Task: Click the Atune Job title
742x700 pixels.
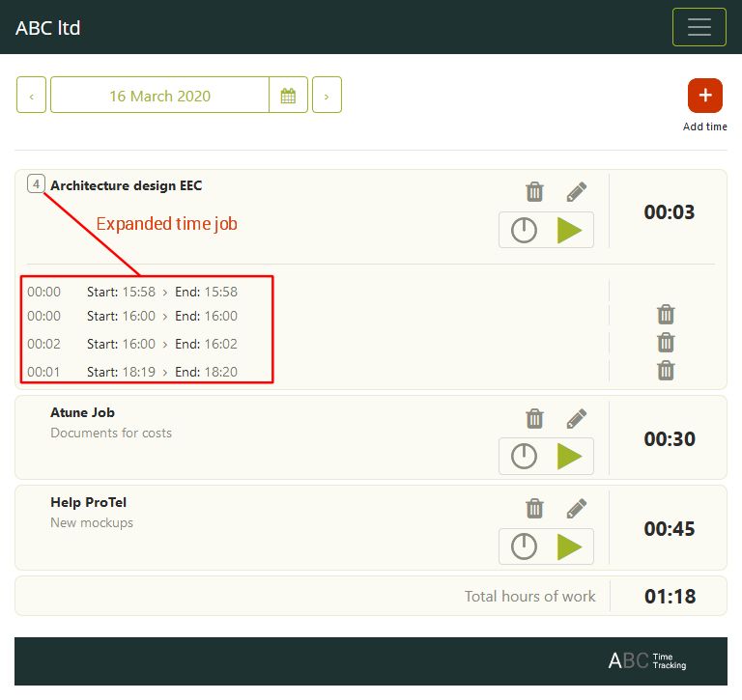Action: click(82, 412)
